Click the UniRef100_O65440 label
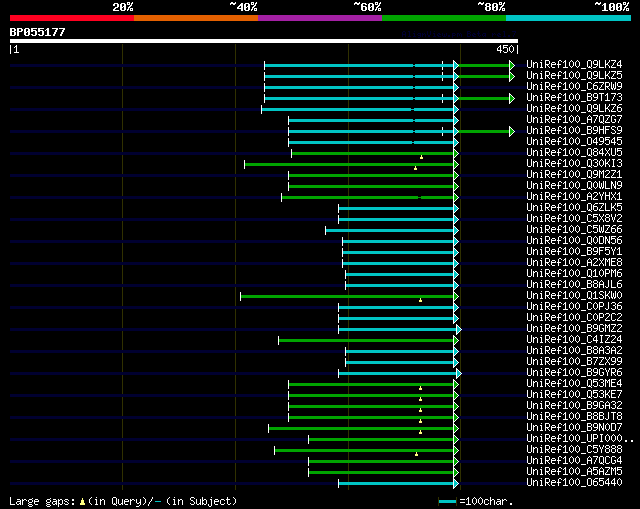Screen dimensions: 640x509 [574, 483]
